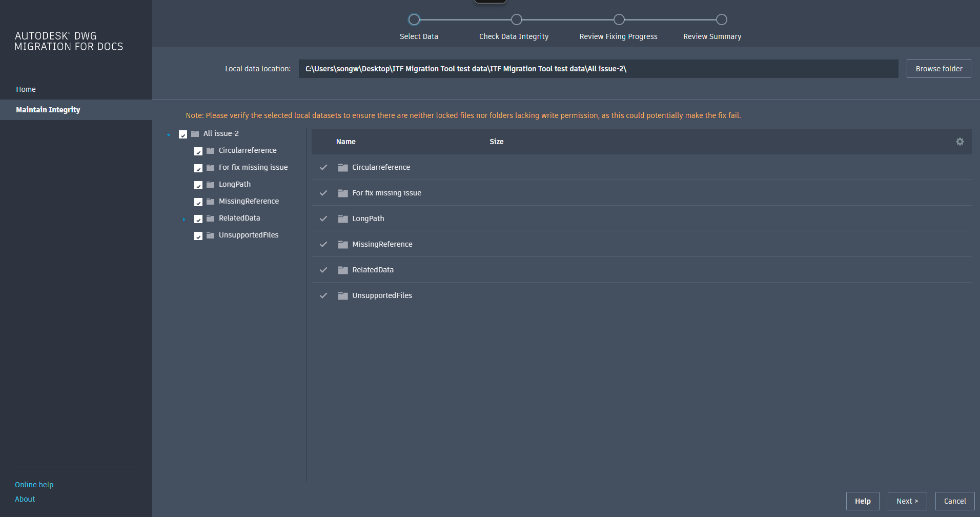The width and height of the screenshot is (980, 517).
Task: Click the checkmark beside MissingReference row
Action: coord(323,244)
